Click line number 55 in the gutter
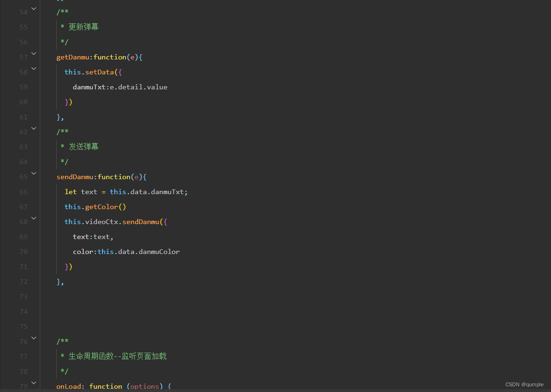 click(23, 27)
